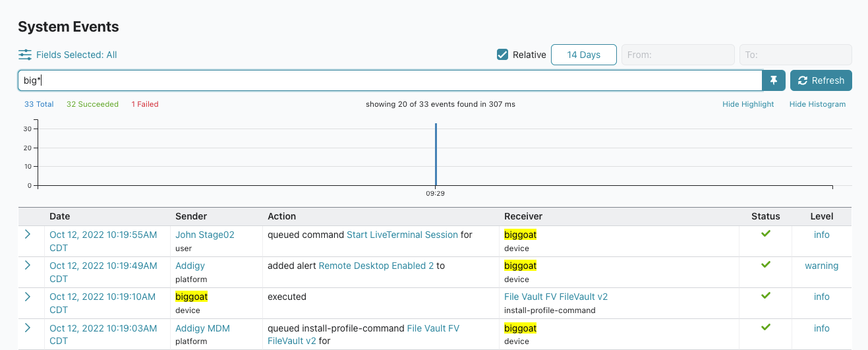868x350 pixels.
Task: Toggle Hide Highlight
Action: pyautogui.click(x=748, y=104)
